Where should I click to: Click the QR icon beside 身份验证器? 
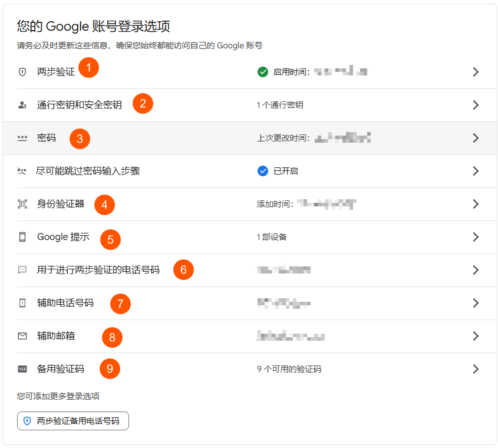point(22,204)
